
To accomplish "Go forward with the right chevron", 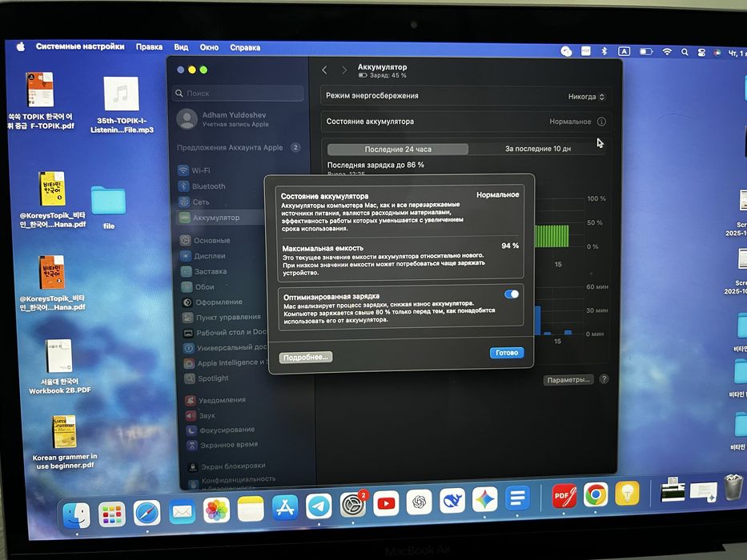I will [344, 70].
